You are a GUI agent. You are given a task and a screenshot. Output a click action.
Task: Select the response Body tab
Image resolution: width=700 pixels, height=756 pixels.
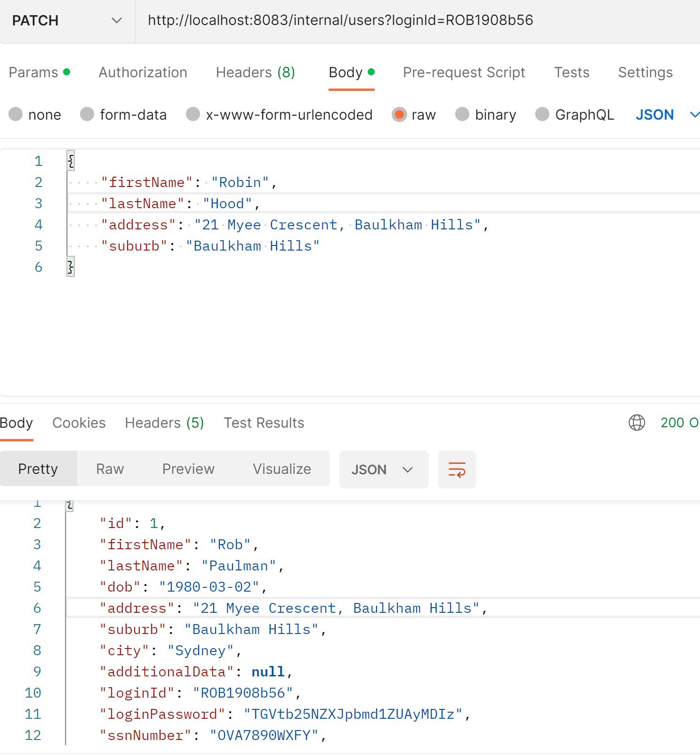(16, 423)
